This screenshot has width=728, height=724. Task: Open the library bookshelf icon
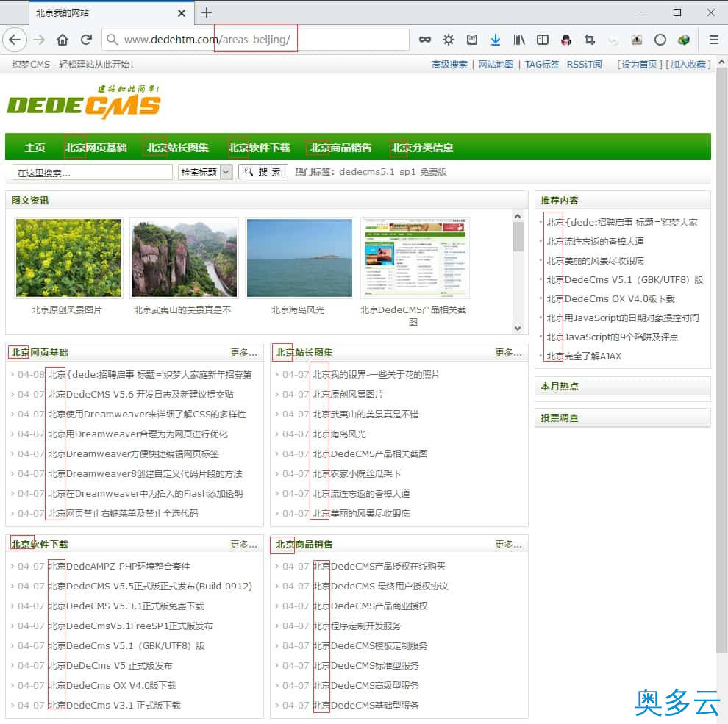[519, 40]
